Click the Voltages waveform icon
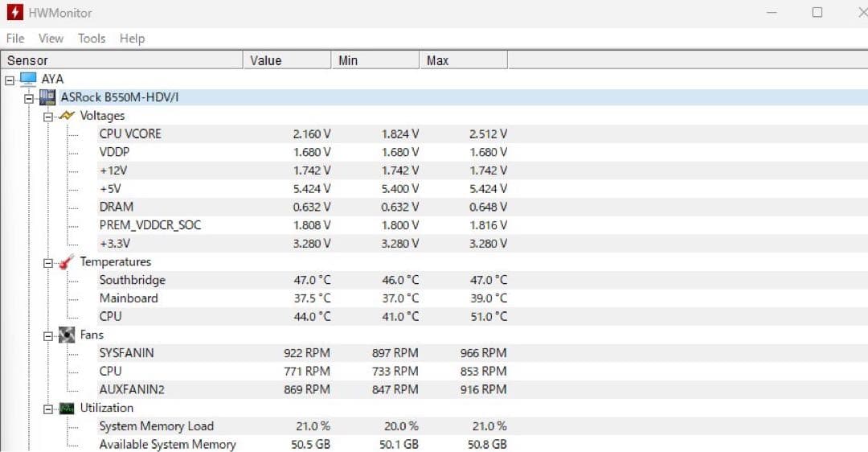Image resolution: width=868 pixels, height=452 pixels. coord(67,116)
